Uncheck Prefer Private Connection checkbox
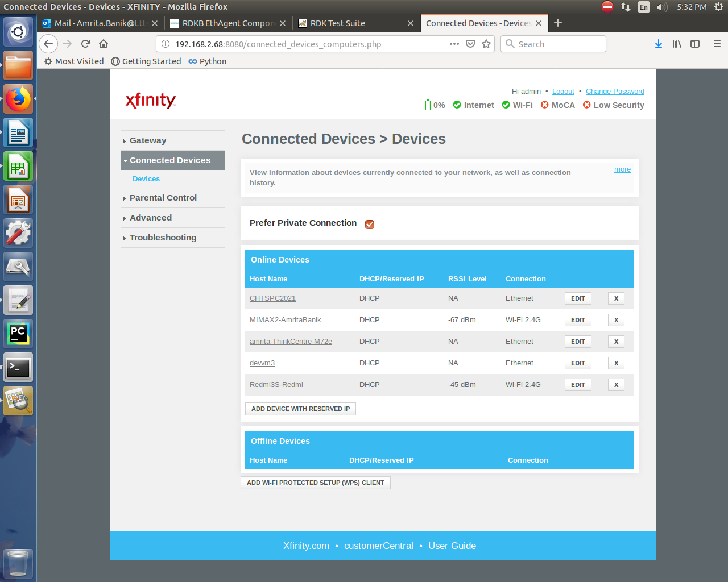The height and width of the screenshot is (582, 728). (x=370, y=224)
